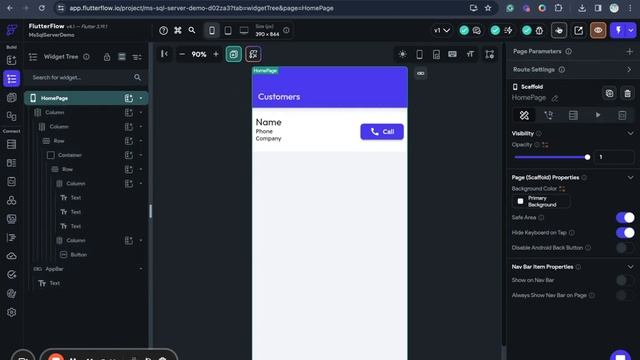640x360 pixels.
Task: Open Firestore database sidebar icon
Action: point(11,144)
